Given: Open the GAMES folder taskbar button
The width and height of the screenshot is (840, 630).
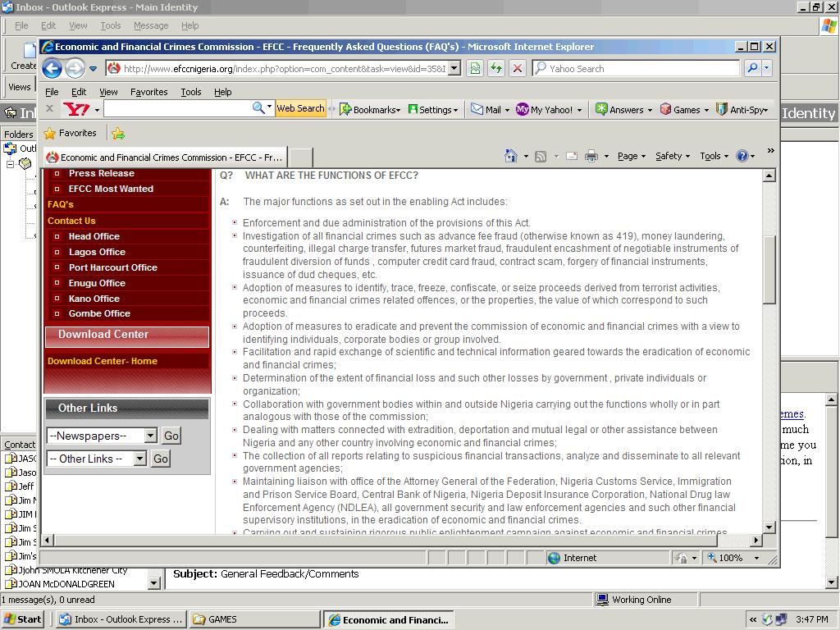Looking at the screenshot, I should tap(254, 619).
